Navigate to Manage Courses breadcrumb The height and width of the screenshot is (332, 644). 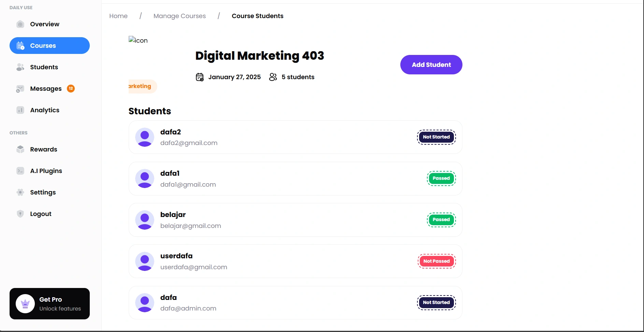(x=180, y=16)
